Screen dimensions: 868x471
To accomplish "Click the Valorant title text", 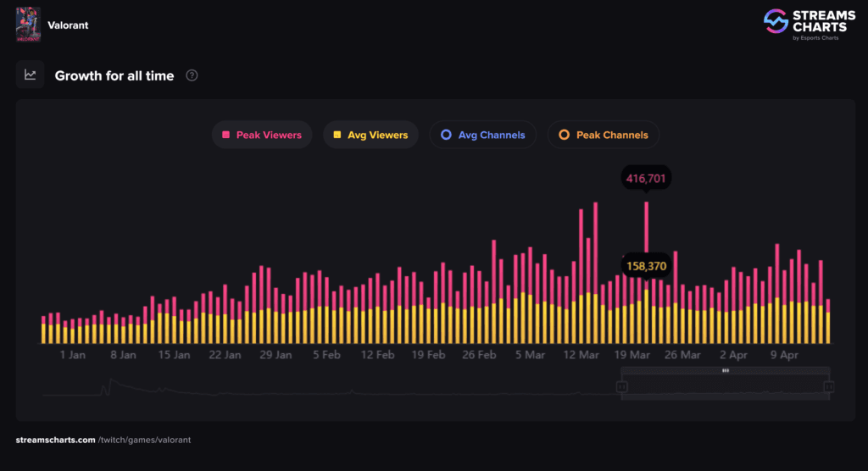I will 68,25.
